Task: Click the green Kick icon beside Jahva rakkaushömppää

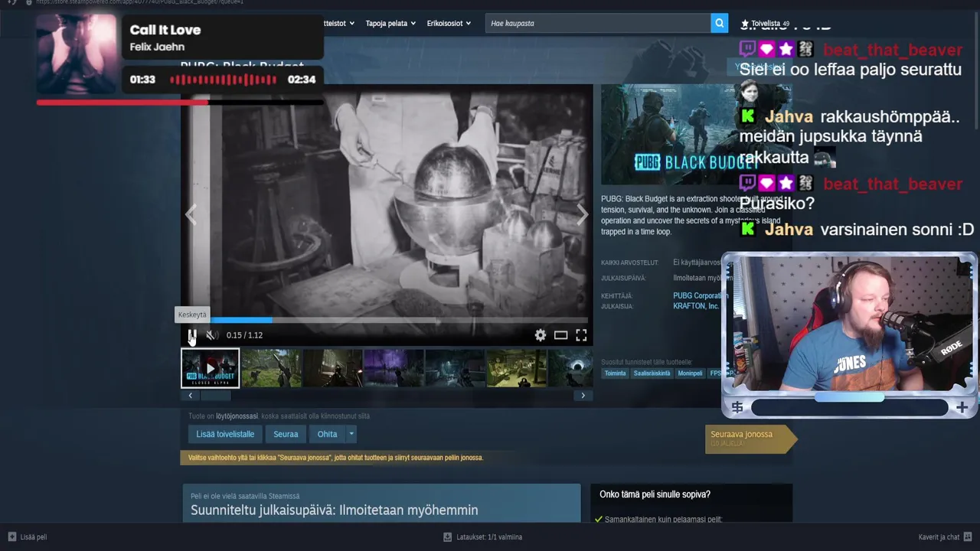Action: [x=749, y=117]
